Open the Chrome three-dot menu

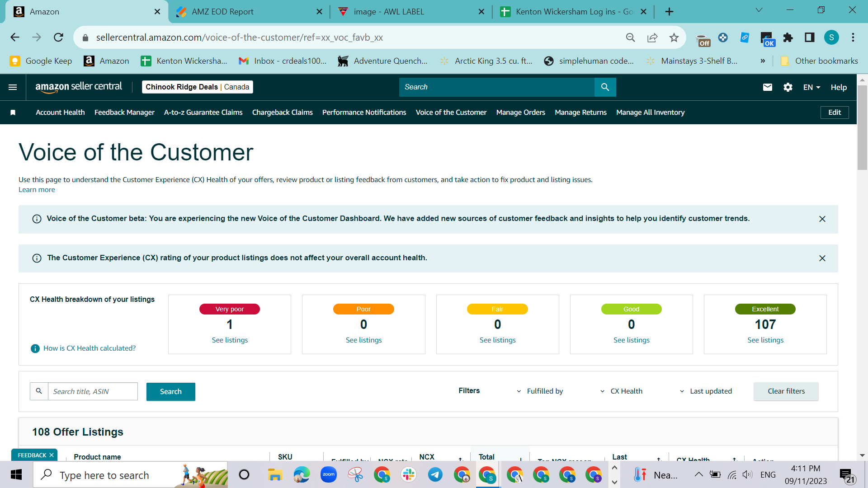coord(853,38)
